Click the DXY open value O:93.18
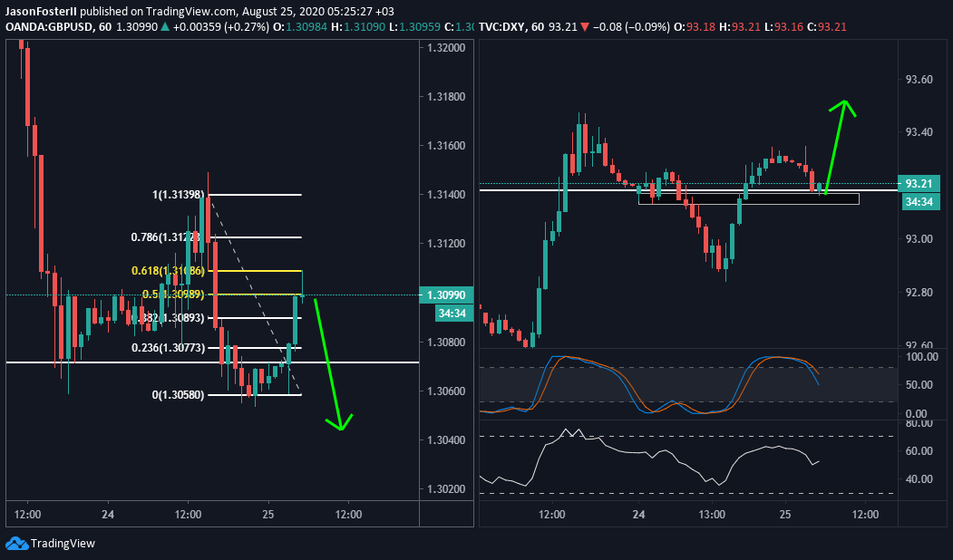This screenshot has width=953, height=560. pos(694,26)
